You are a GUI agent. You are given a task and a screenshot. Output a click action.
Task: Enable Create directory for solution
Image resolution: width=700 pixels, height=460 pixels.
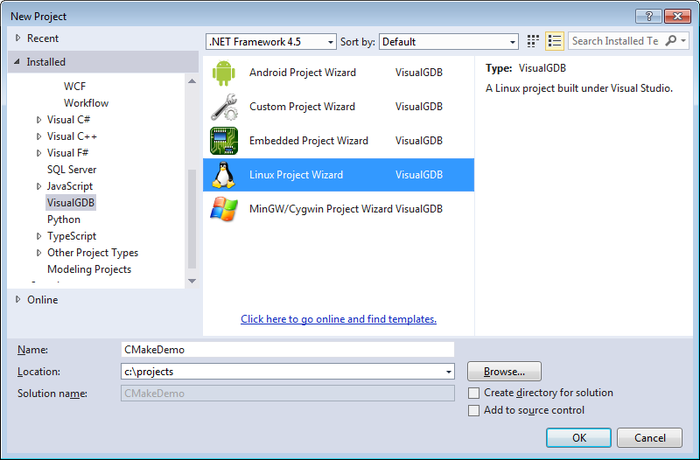(474, 393)
